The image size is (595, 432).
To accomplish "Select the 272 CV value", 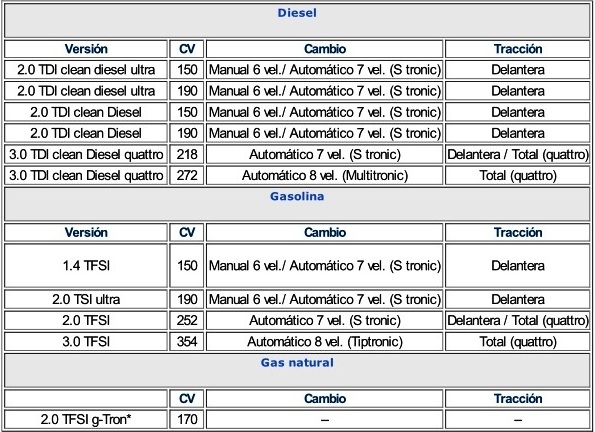I will click(187, 175).
